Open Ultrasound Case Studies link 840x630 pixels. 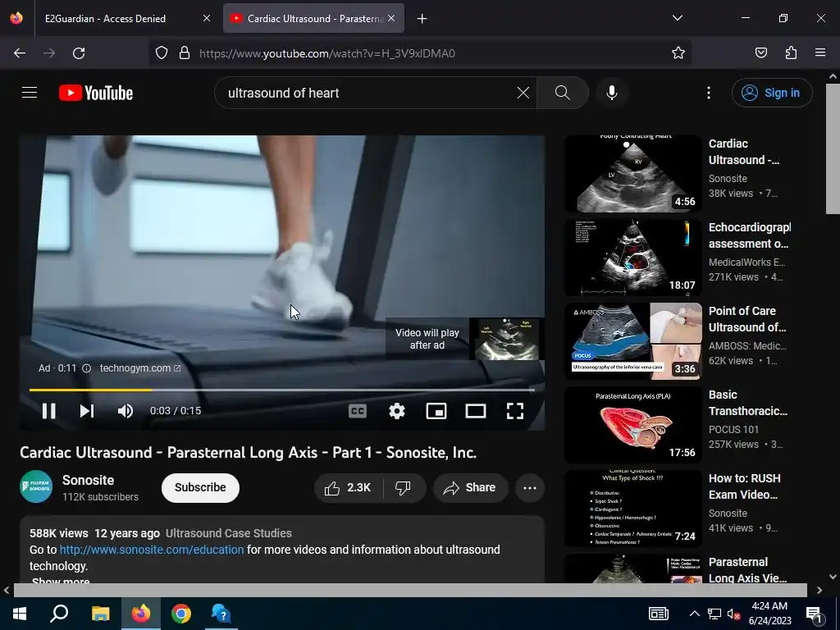[229, 533]
